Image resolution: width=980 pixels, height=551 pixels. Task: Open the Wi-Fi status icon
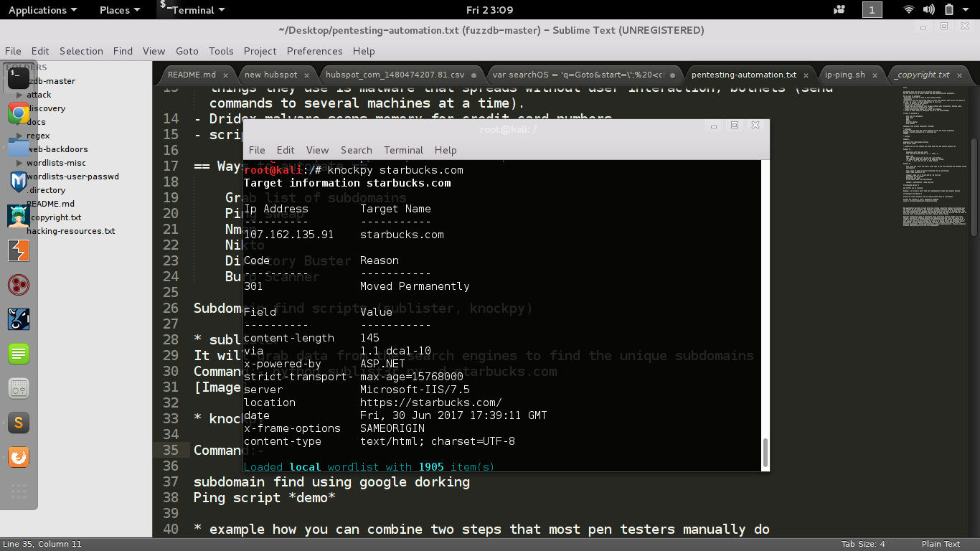coord(909,10)
